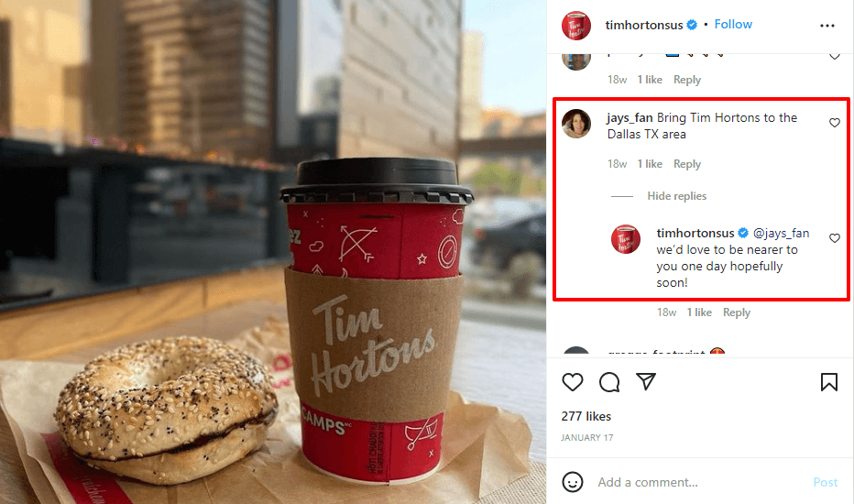Like the timhortonsus reply with the heart
The height and width of the screenshot is (504, 854).
(x=835, y=238)
